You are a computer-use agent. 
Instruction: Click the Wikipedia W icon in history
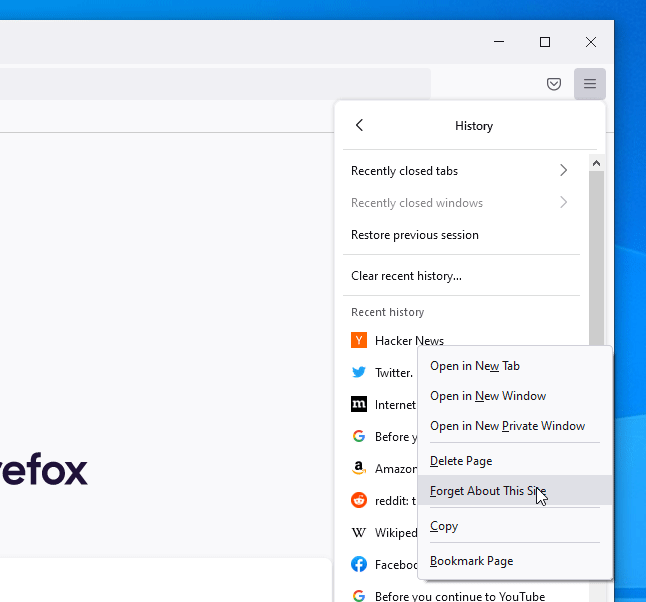tap(359, 532)
